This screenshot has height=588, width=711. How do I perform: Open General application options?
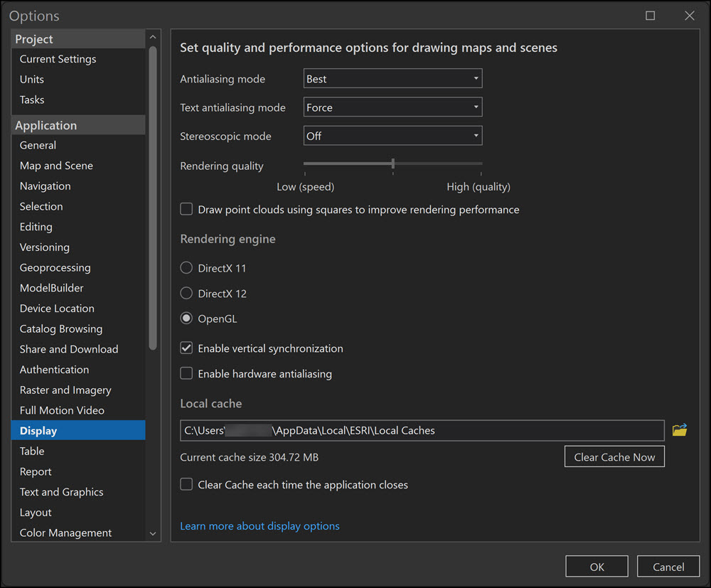pos(38,145)
